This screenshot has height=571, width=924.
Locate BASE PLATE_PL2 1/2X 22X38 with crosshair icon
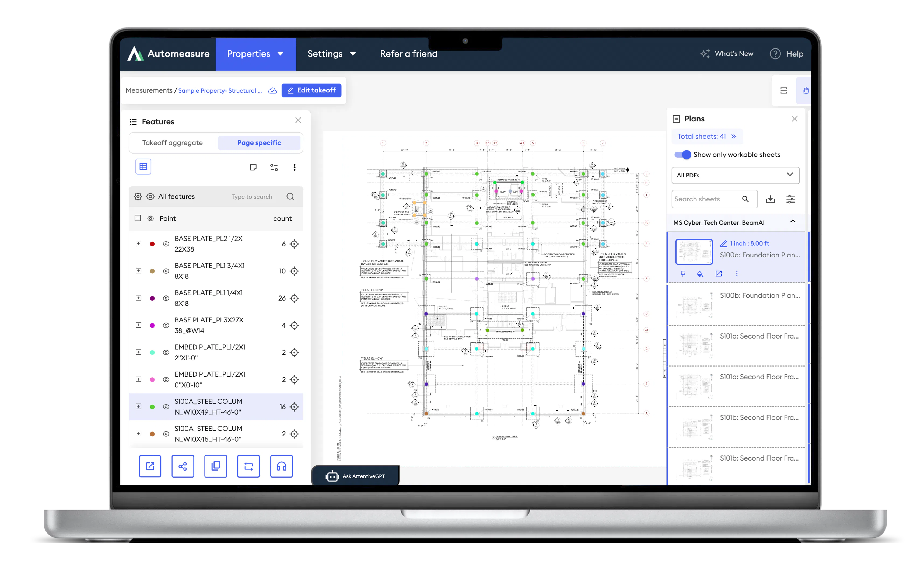coord(294,244)
